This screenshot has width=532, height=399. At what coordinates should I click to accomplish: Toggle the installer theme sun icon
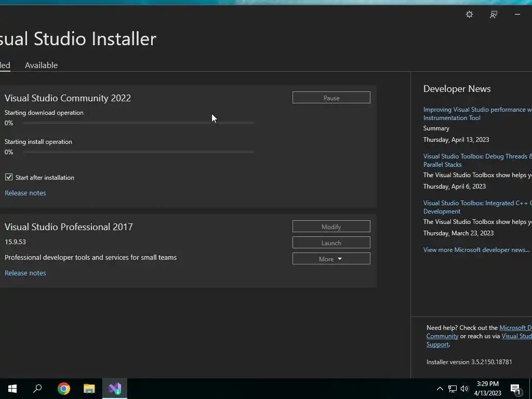pos(469,14)
